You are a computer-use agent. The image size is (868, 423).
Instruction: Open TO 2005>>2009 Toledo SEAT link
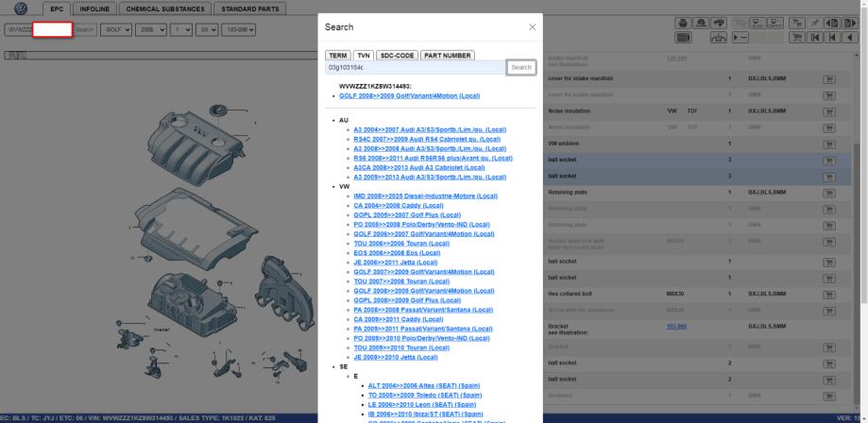[425, 396]
